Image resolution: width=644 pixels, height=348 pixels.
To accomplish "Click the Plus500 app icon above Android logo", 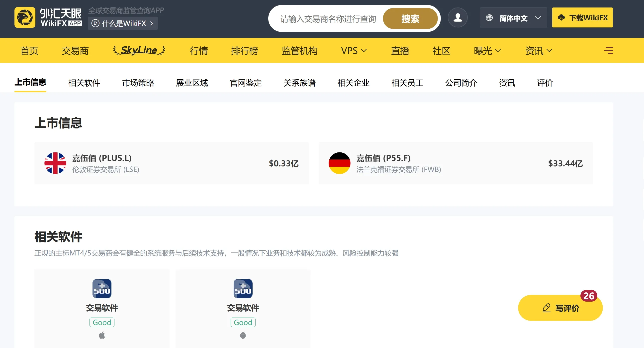I will [x=243, y=288].
